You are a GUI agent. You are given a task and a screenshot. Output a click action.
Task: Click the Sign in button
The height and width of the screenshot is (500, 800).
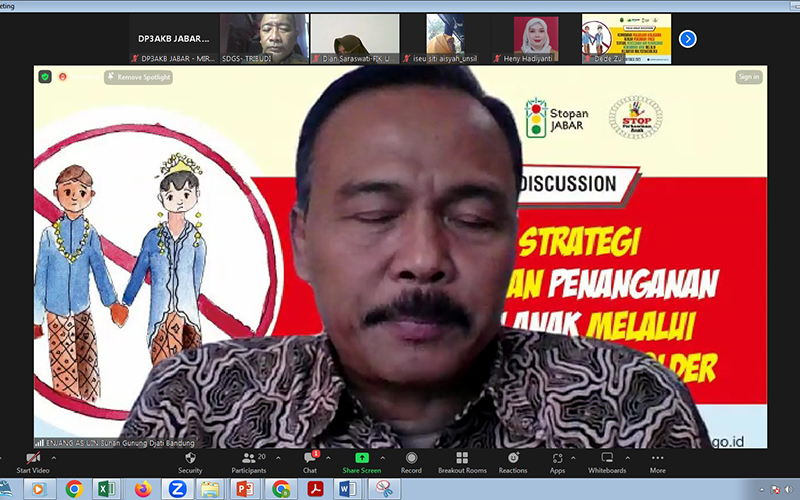748,77
